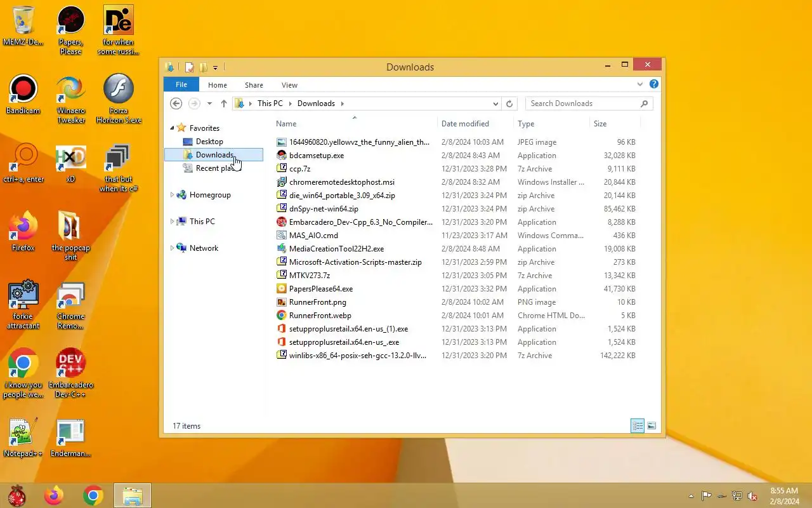Open the address bar history dropdown
Viewport: 812px width, 508px height.
coord(495,104)
